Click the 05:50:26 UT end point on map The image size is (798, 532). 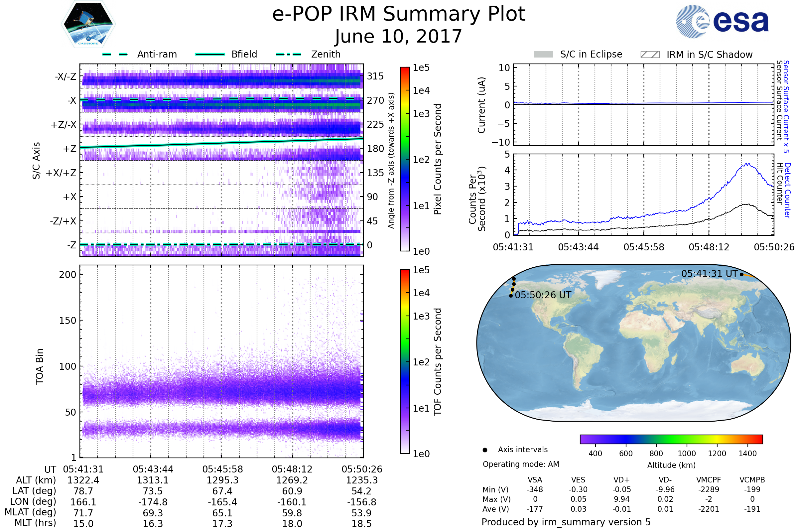click(x=511, y=296)
